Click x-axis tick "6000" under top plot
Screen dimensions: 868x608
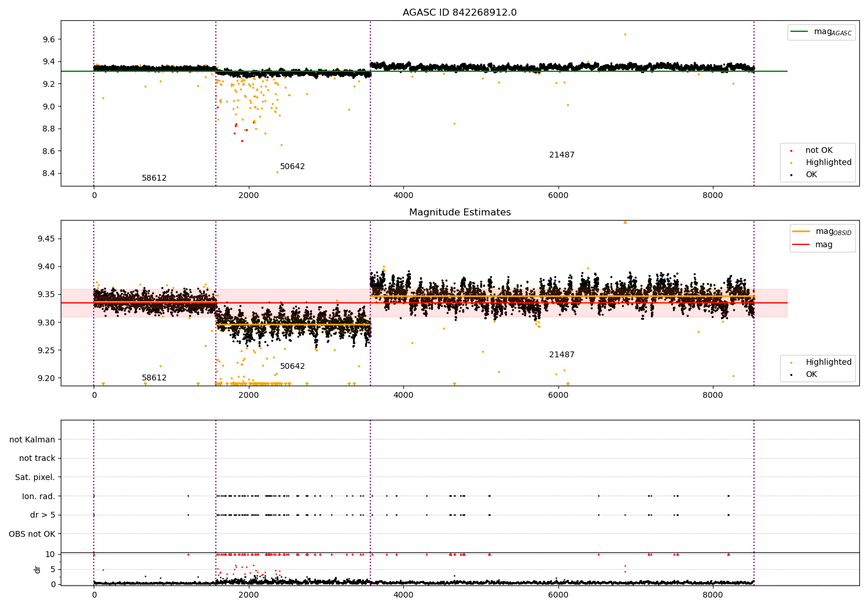pyautogui.click(x=558, y=196)
